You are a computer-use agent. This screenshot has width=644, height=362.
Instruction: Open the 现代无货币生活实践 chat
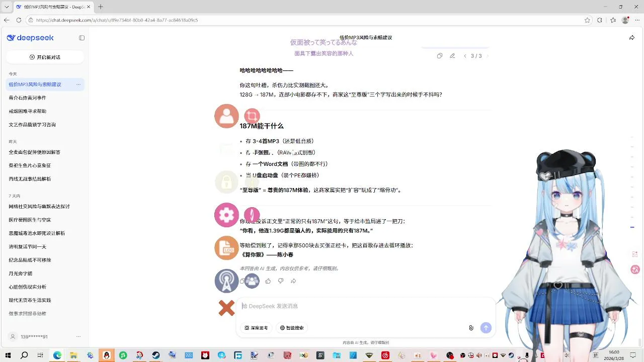(30, 300)
